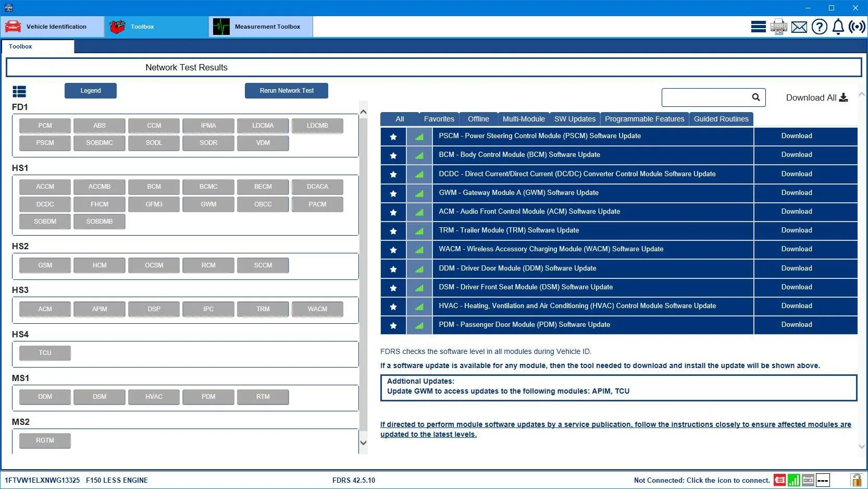Click Rerun Network Test button

tap(287, 91)
